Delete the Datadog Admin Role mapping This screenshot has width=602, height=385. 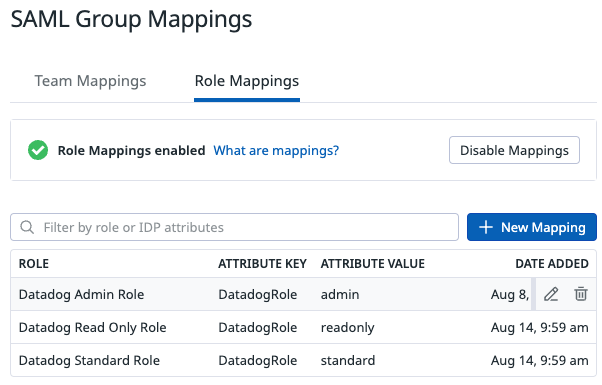[x=580, y=294]
